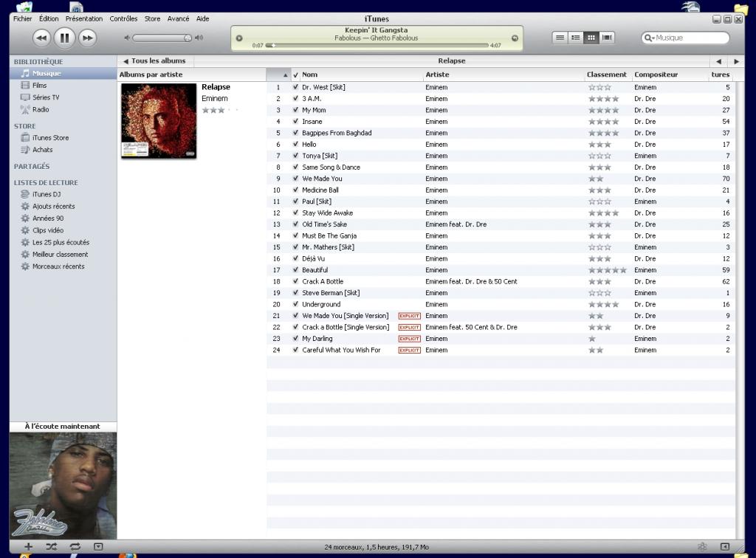Open the Présentation menu
Viewport: 756px width, 558px height.
click(84, 18)
